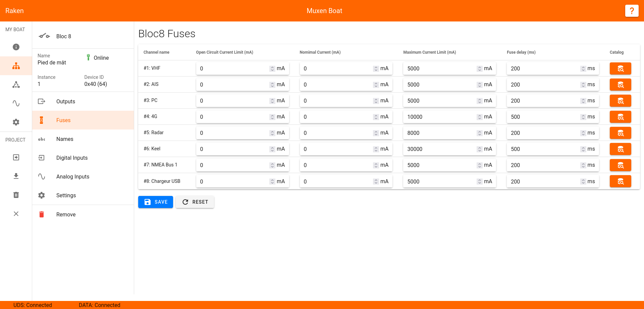Adjust stepper on #4 4G maximum current
644x309 pixels.
pyautogui.click(x=479, y=117)
